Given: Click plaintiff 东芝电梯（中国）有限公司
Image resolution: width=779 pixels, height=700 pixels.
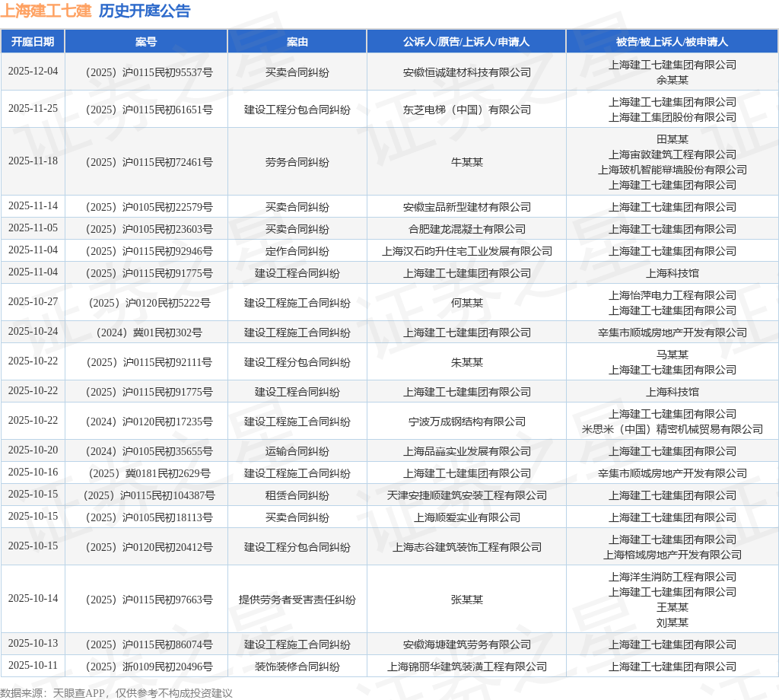Looking at the screenshot, I should pyautogui.click(x=466, y=109).
